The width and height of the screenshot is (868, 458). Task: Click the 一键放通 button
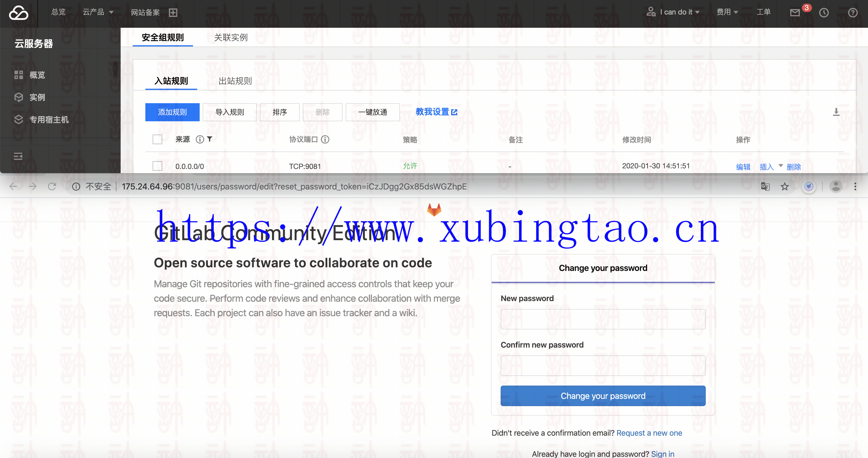tap(373, 112)
